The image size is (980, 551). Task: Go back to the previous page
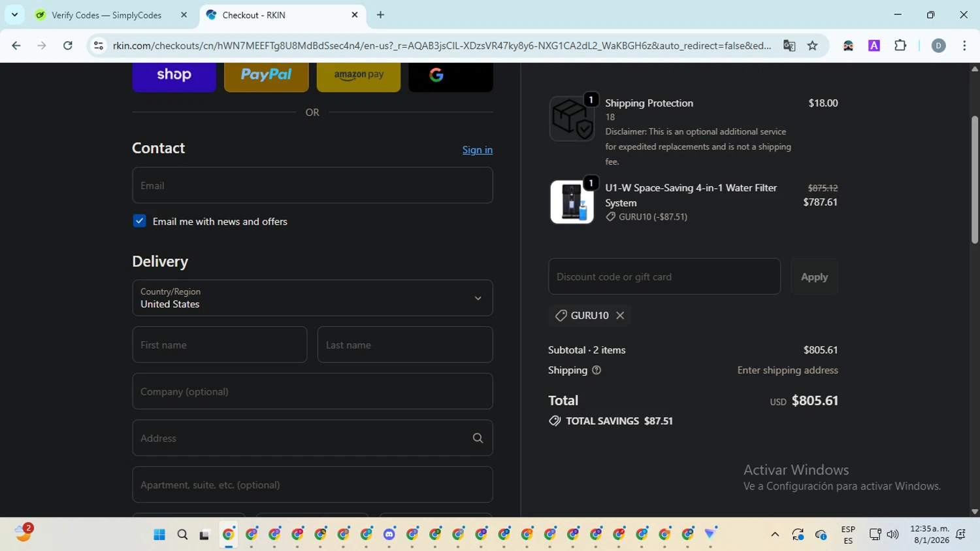coord(16,46)
